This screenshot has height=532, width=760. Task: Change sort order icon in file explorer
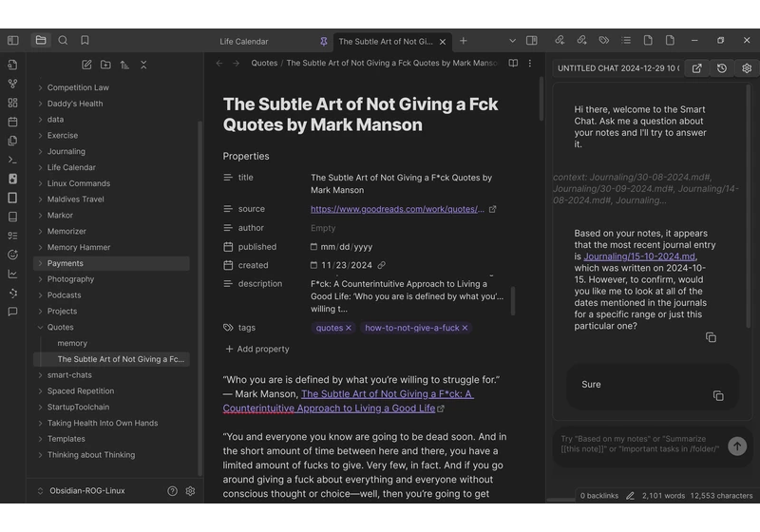point(124,65)
